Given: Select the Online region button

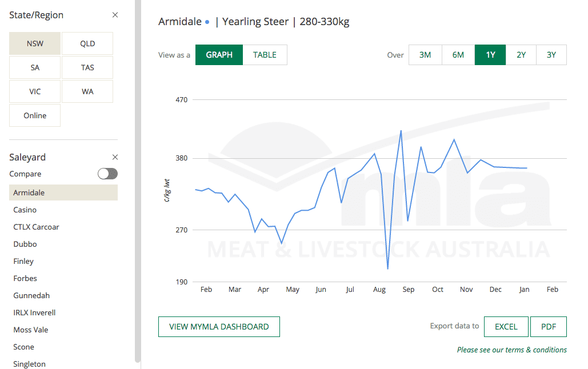Looking at the screenshot, I should click(x=35, y=115).
